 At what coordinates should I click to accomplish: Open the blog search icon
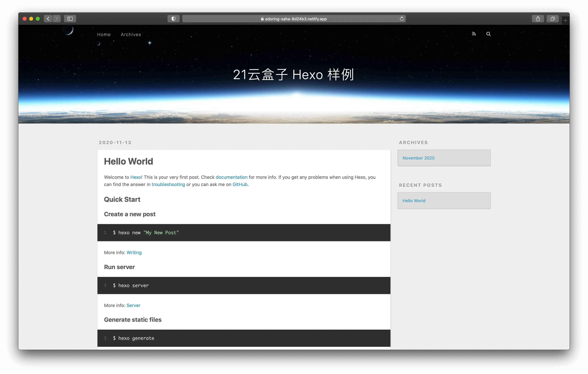pos(488,34)
